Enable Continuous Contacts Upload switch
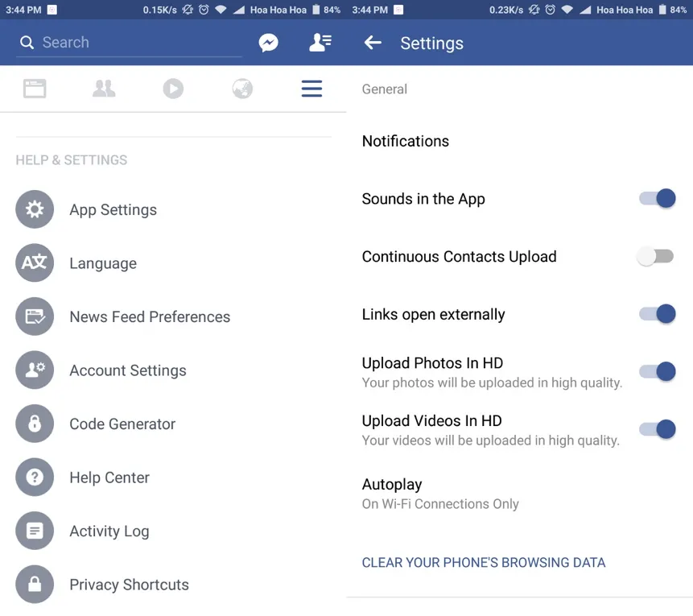Viewport: 693px width, 616px height. coord(655,256)
